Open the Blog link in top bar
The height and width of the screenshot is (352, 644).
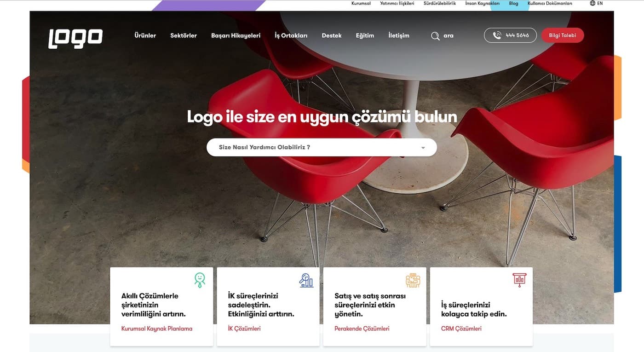point(513,3)
